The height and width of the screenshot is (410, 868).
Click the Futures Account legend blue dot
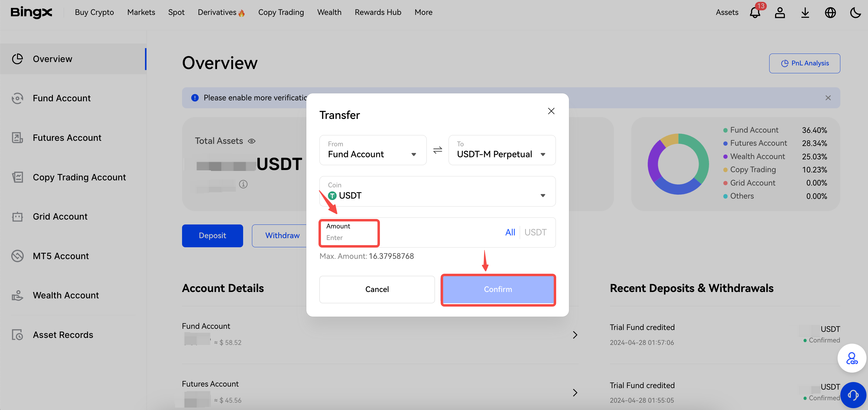[x=725, y=143]
